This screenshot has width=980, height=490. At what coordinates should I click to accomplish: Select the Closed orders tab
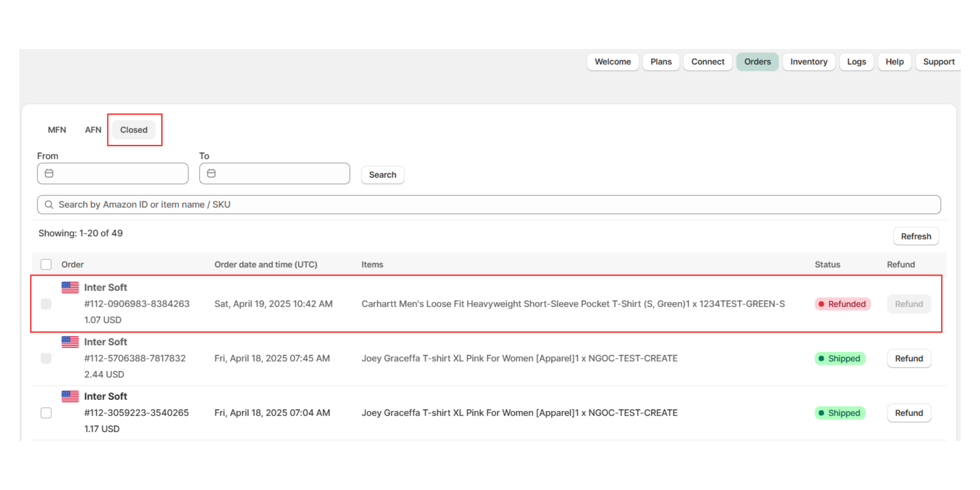pos(133,130)
